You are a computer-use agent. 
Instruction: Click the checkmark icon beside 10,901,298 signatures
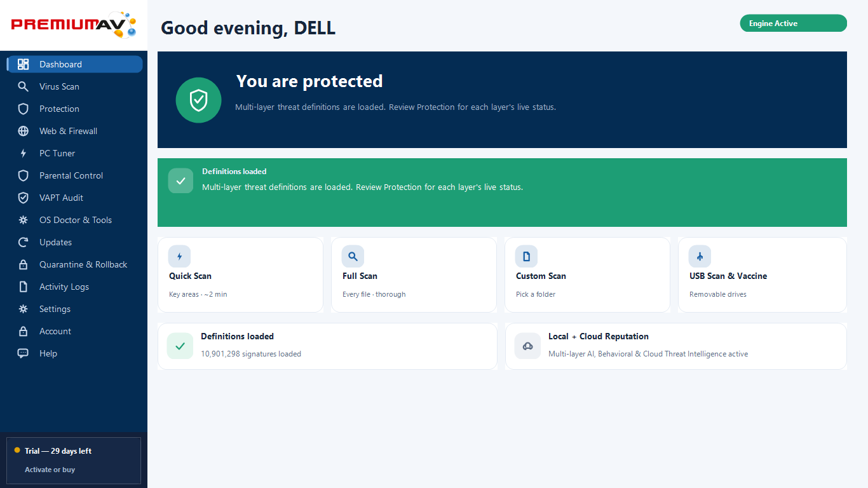(180, 346)
